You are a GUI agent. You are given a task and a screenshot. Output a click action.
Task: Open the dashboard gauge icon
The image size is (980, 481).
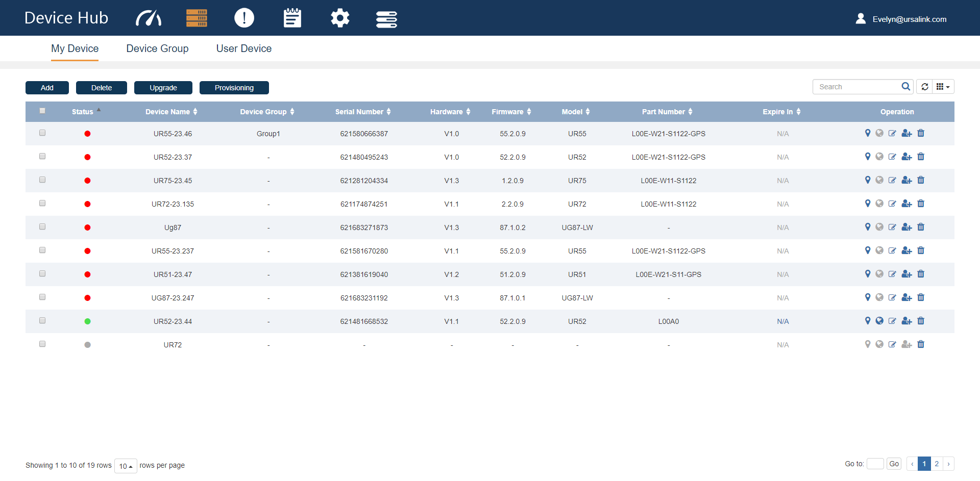click(x=149, y=18)
